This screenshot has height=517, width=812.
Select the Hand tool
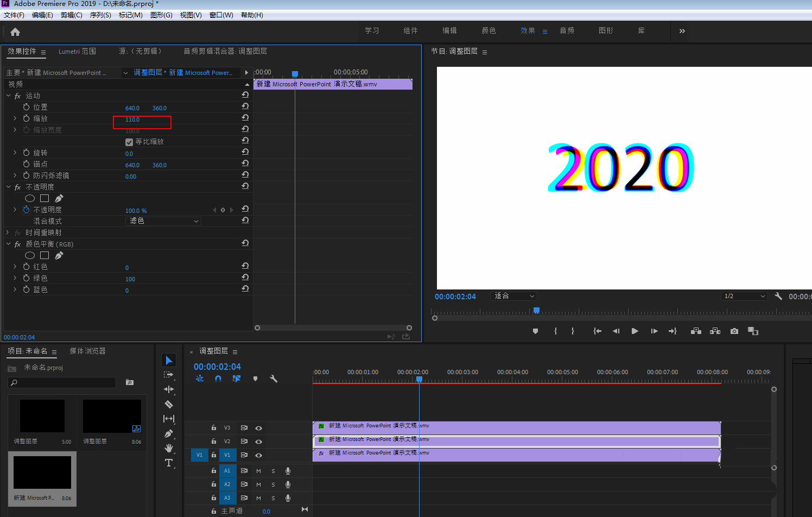(169, 448)
